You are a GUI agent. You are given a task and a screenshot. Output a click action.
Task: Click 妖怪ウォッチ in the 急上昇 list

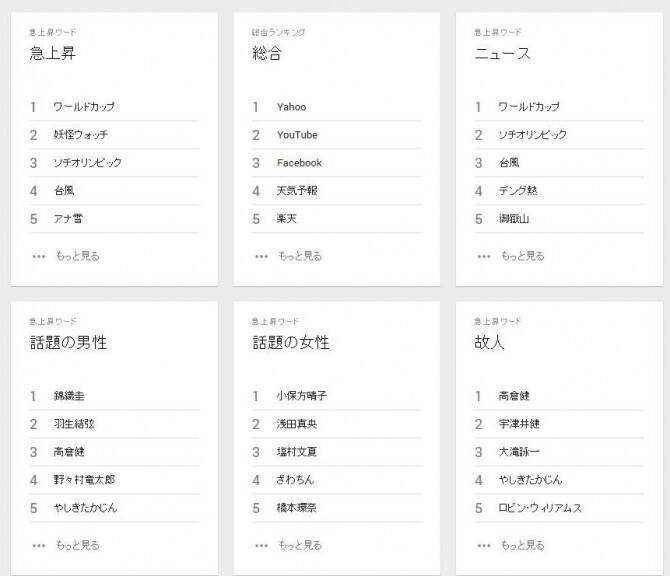tap(81, 135)
